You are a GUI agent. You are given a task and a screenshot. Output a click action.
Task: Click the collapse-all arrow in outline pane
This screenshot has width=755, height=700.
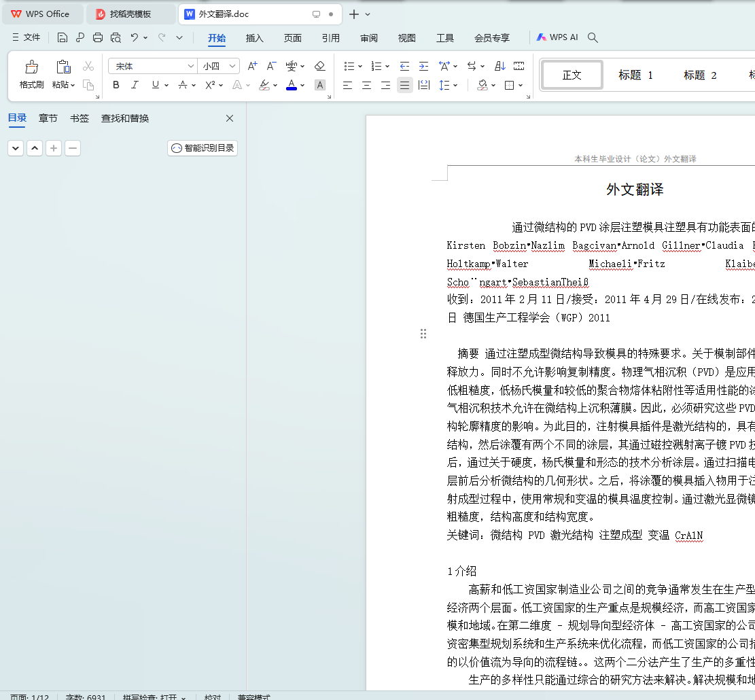(x=16, y=148)
